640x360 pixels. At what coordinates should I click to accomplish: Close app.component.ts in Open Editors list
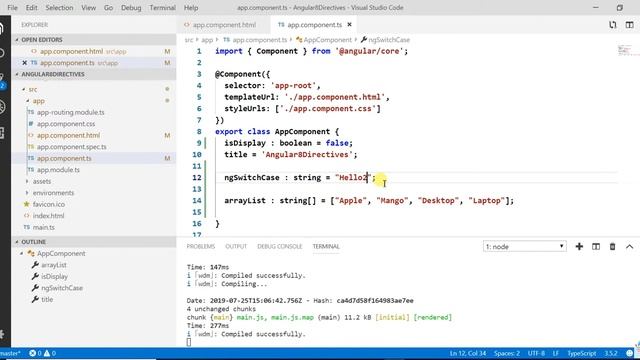(x=24, y=63)
